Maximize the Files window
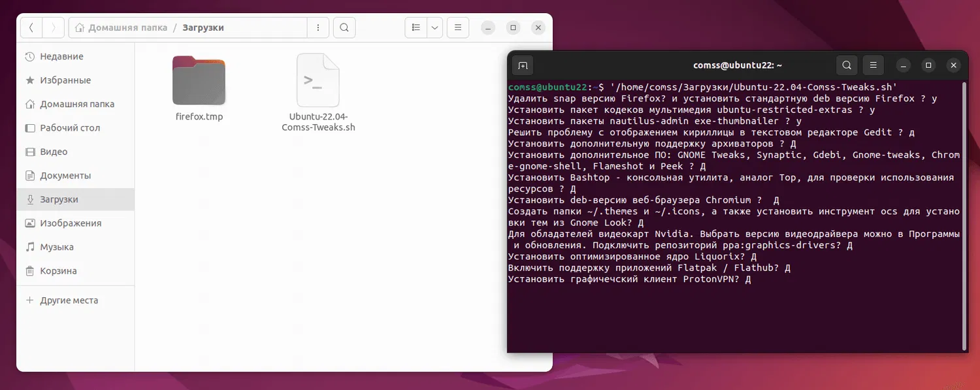This screenshot has width=980, height=390. [513, 27]
